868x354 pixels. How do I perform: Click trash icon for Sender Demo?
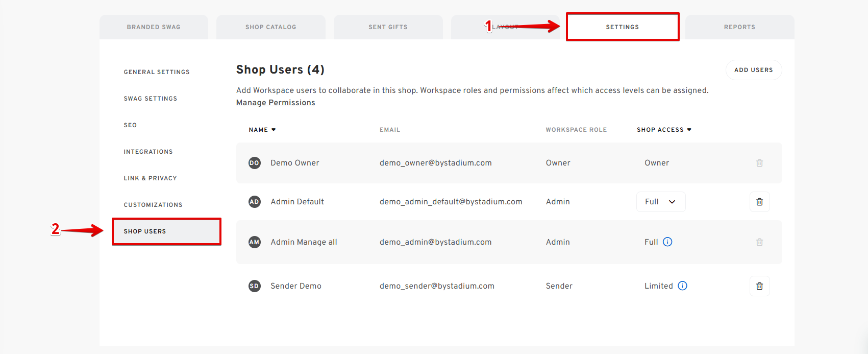(x=759, y=286)
